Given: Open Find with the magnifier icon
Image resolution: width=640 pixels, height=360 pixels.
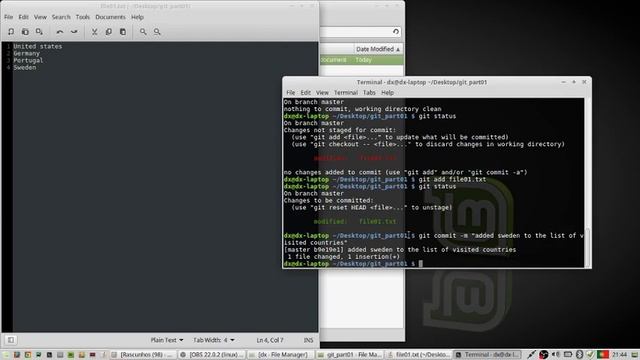Looking at the screenshot, I should tap(143, 31).
